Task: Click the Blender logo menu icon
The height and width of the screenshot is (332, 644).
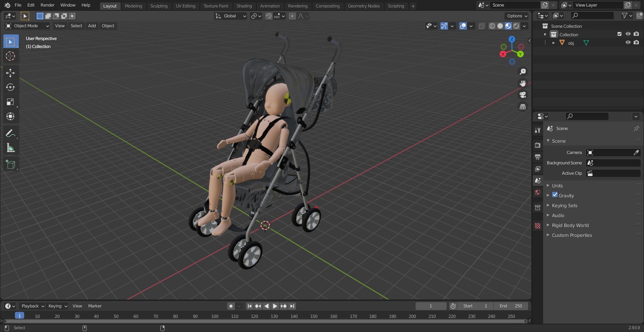Action: (7, 5)
